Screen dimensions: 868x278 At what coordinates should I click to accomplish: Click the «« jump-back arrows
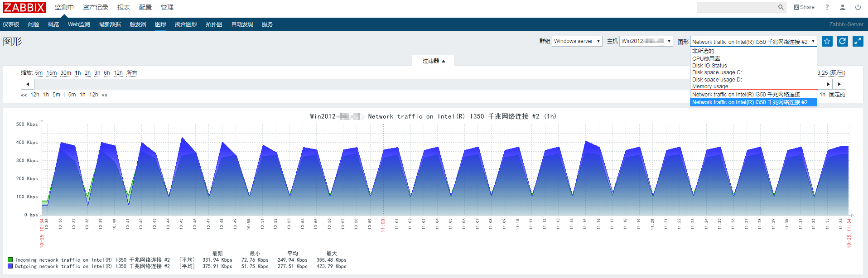(x=24, y=95)
